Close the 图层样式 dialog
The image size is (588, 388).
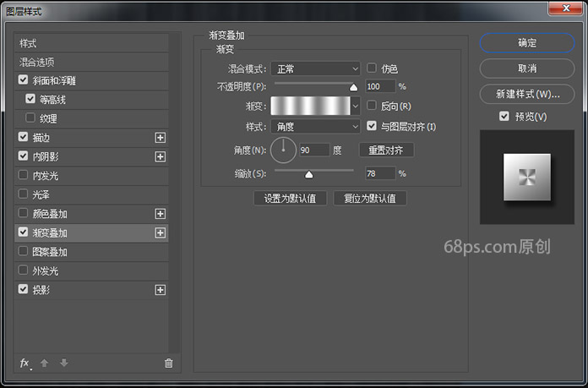point(566,8)
